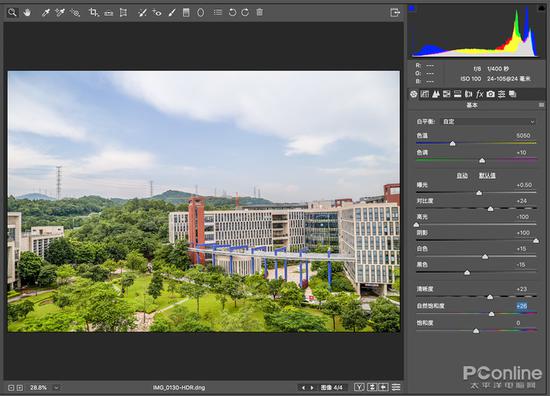Click the 自然饱和度 slider handle
The image size is (550, 396).
click(x=492, y=314)
